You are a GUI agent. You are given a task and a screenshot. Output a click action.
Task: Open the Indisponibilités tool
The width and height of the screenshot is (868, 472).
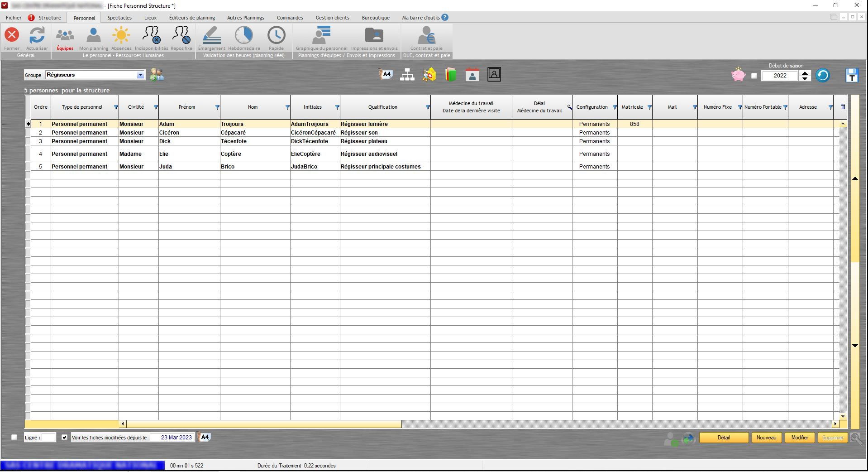151,35
